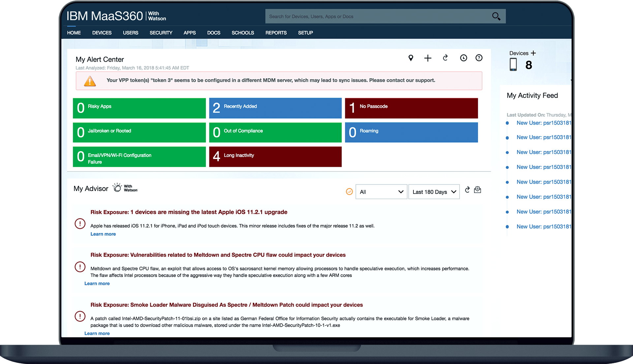Click the search magnifier icon
The height and width of the screenshot is (364, 633).
point(496,16)
